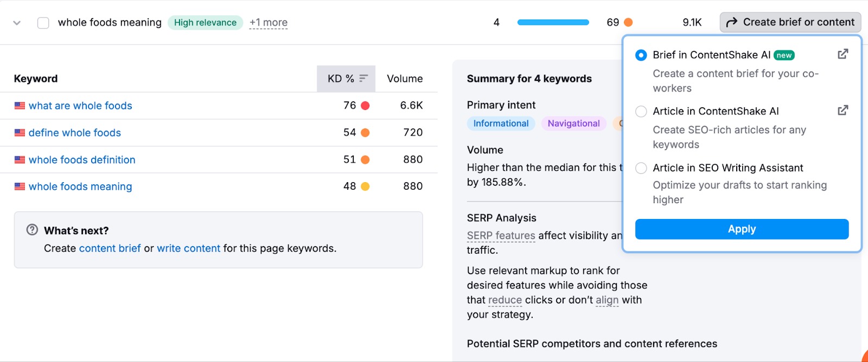Viewport: 868px width, 362px height.
Task: Click the 9.1K volume value
Action: [x=692, y=22]
